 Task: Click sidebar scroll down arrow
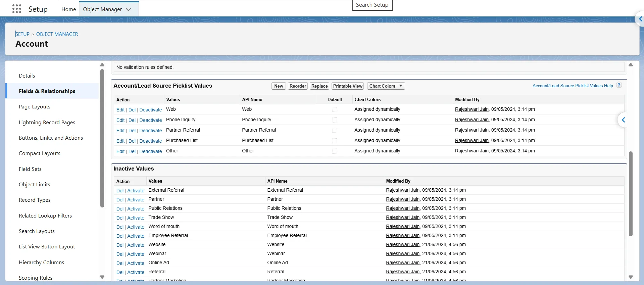pyautogui.click(x=102, y=277)
